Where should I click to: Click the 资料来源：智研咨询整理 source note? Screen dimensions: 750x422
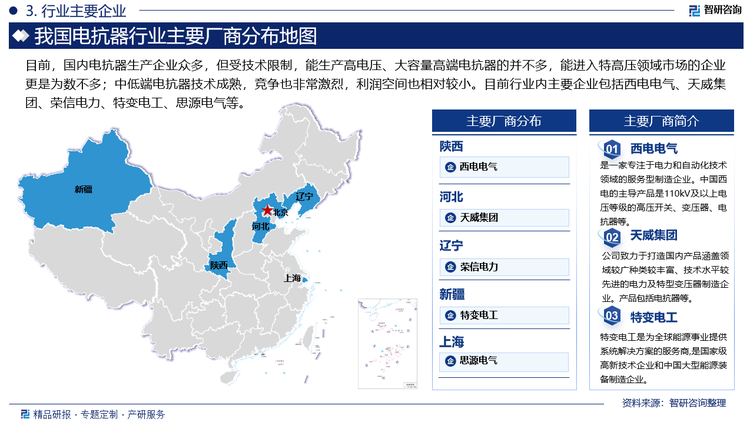pyautogui.click(x=674, y=403)
